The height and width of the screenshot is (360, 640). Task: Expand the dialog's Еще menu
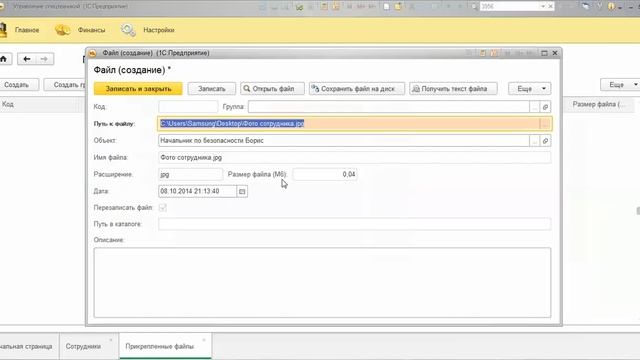click(529, 89)
